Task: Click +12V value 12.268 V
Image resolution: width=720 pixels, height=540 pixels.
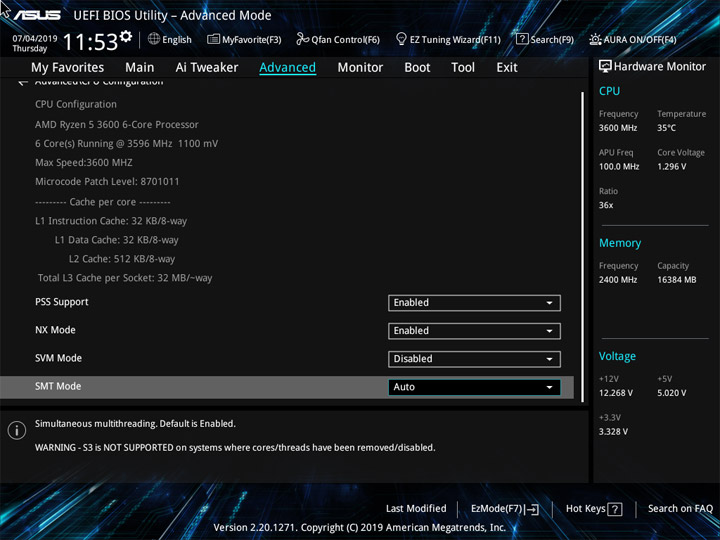Action: tap(615, 393)
